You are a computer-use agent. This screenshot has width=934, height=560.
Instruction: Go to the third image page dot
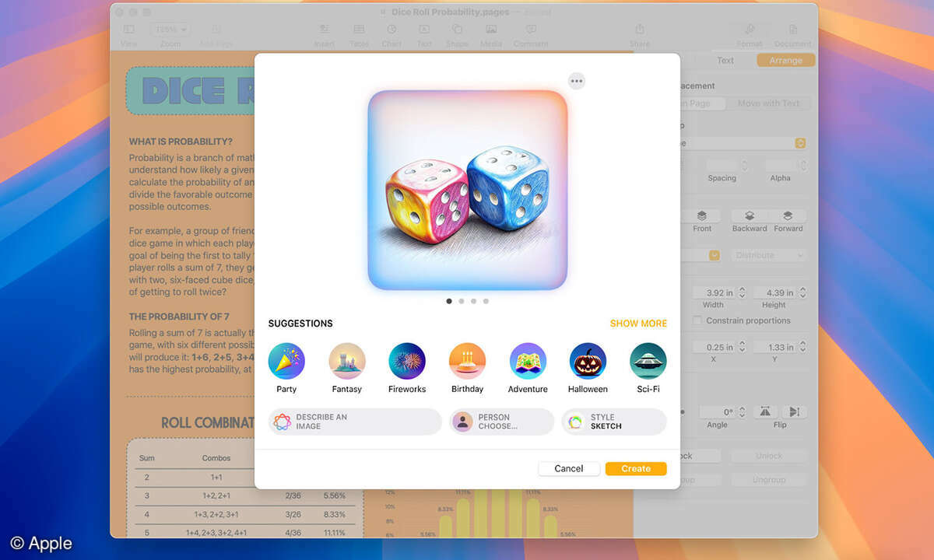click(473, 301)
